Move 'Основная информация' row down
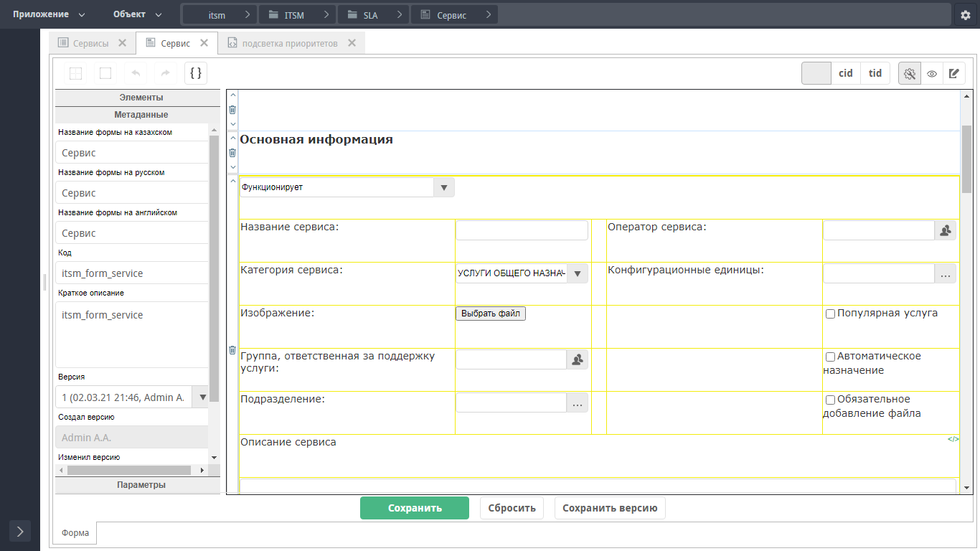This screenshot has width=980, height=551. click(x=232, y=167)
